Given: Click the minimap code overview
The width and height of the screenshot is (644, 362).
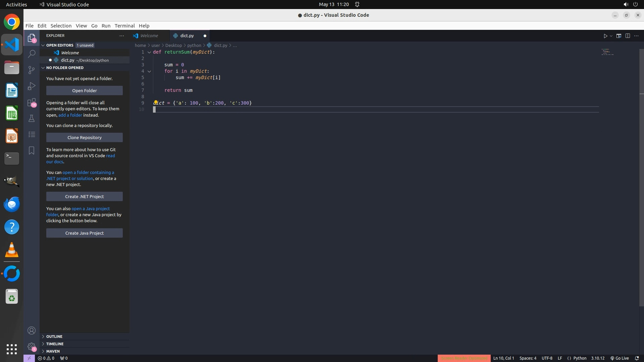Looking at the screenshot, I should click(607, 52).
